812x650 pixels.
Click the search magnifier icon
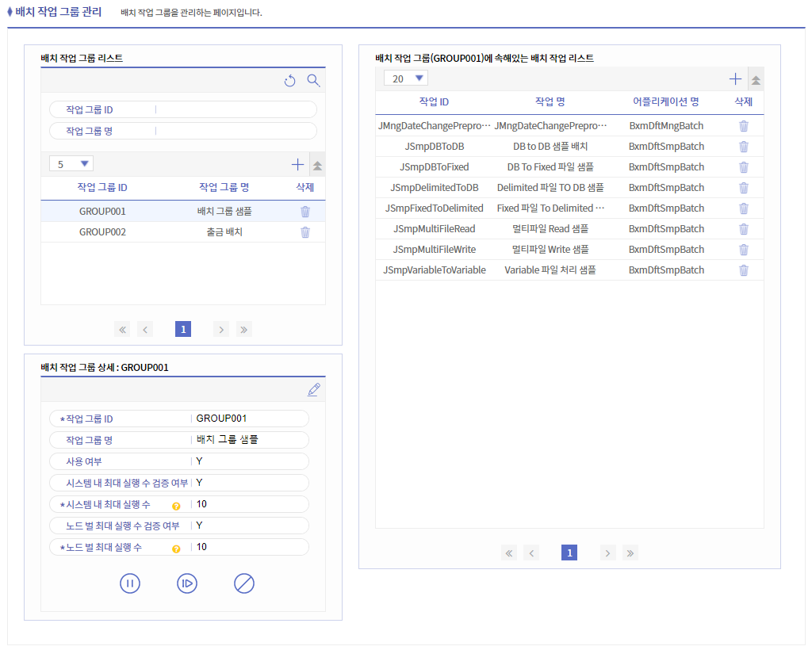click(x=313, y=80)
